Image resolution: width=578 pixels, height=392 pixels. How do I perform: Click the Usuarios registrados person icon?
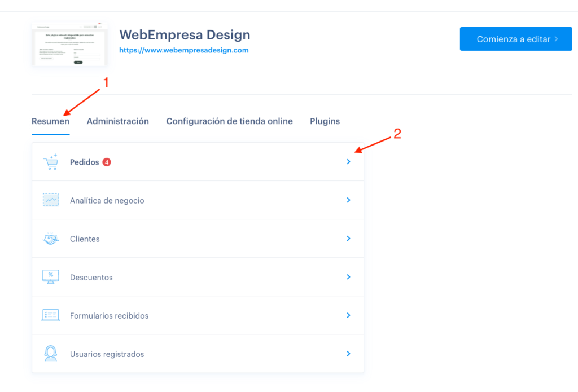pos(50,353)
